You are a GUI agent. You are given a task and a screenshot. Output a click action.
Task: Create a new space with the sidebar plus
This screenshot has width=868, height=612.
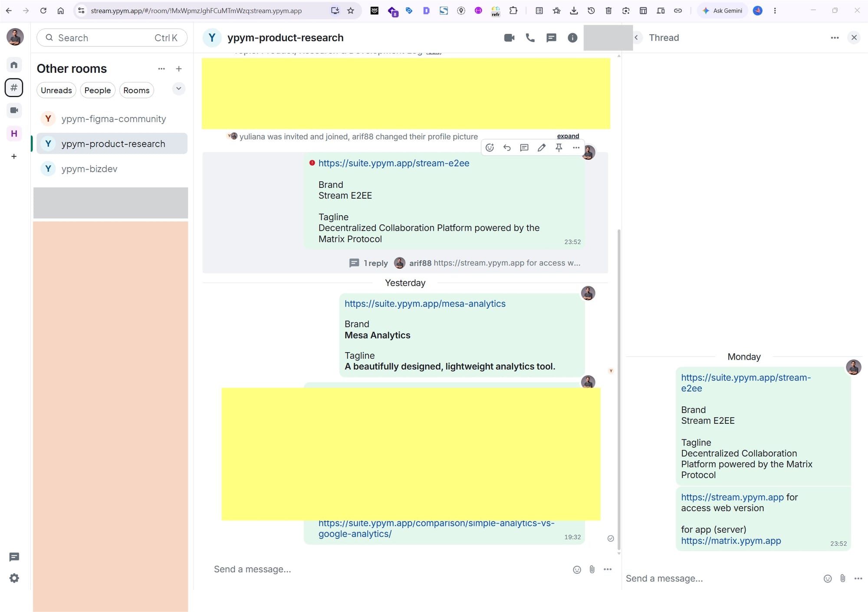(14, 156)
